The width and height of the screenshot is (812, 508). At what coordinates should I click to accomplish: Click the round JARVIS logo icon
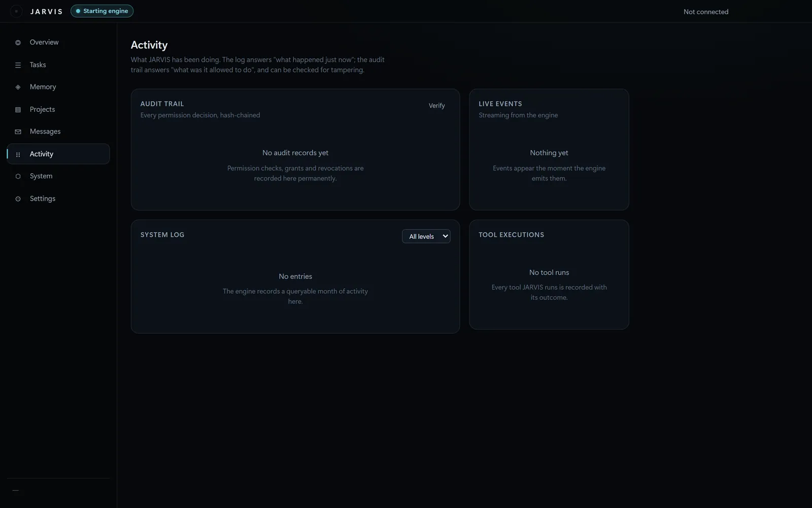click(x=16, y=11)
